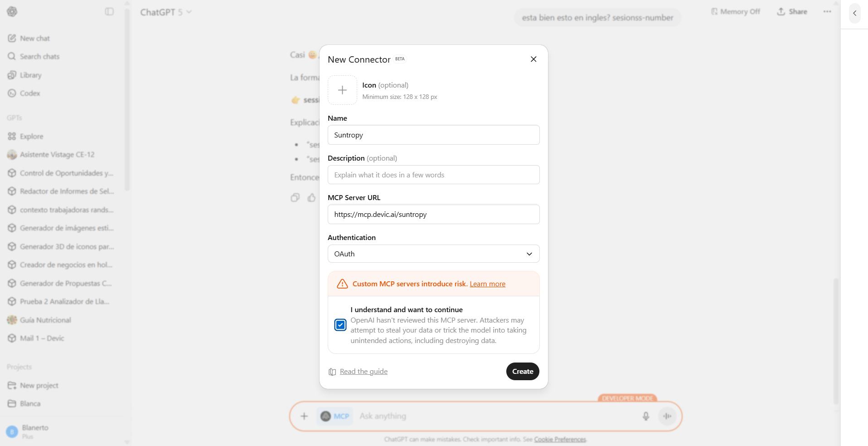This screenshot has height=446, width=868.
Task: Toggle the MCP pill in the composer
Action: coord(335,416)
